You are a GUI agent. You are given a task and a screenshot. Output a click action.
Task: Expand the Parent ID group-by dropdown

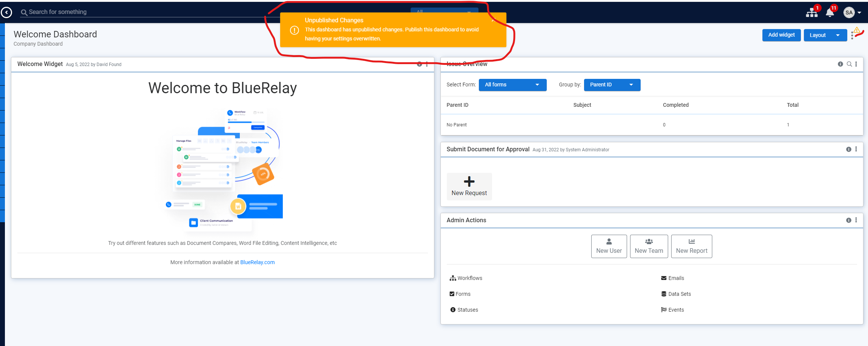pyautogui.click(x=612, y=85)
